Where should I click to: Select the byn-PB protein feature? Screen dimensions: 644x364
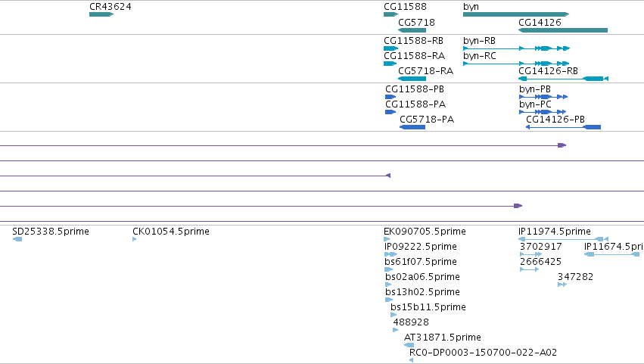(x=543, y=97)
